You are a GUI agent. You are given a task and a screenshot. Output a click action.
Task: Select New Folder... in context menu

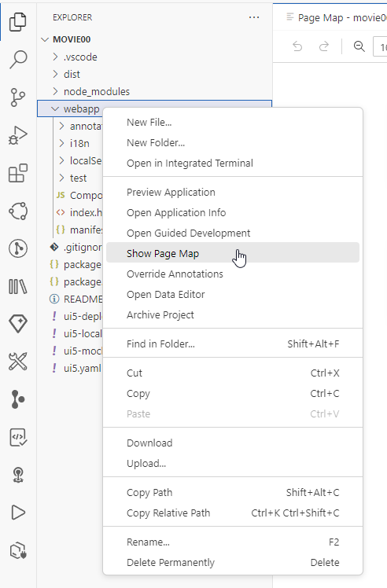pos(233,143)
